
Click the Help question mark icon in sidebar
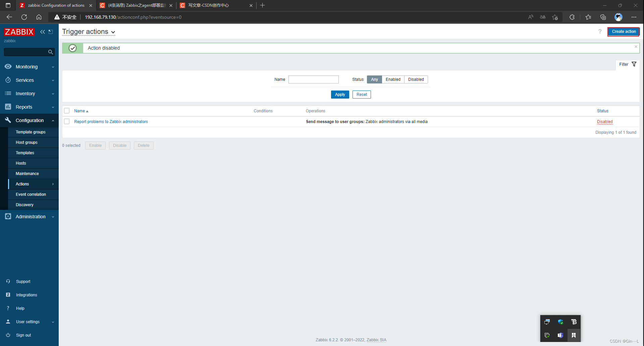[8, 308]
